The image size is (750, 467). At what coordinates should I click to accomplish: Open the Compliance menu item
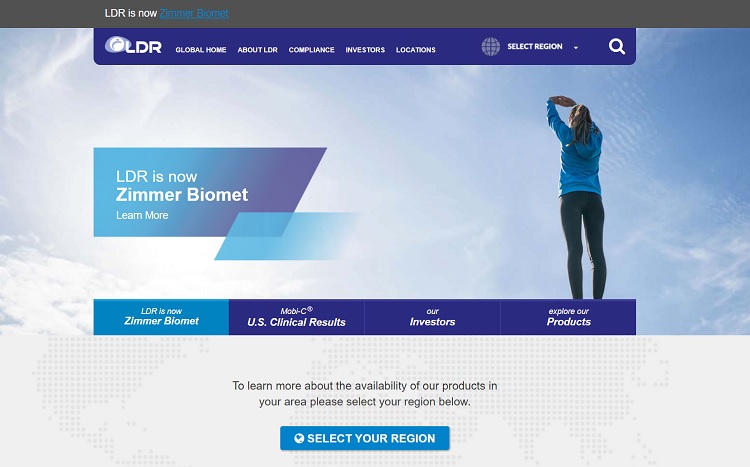311,50
